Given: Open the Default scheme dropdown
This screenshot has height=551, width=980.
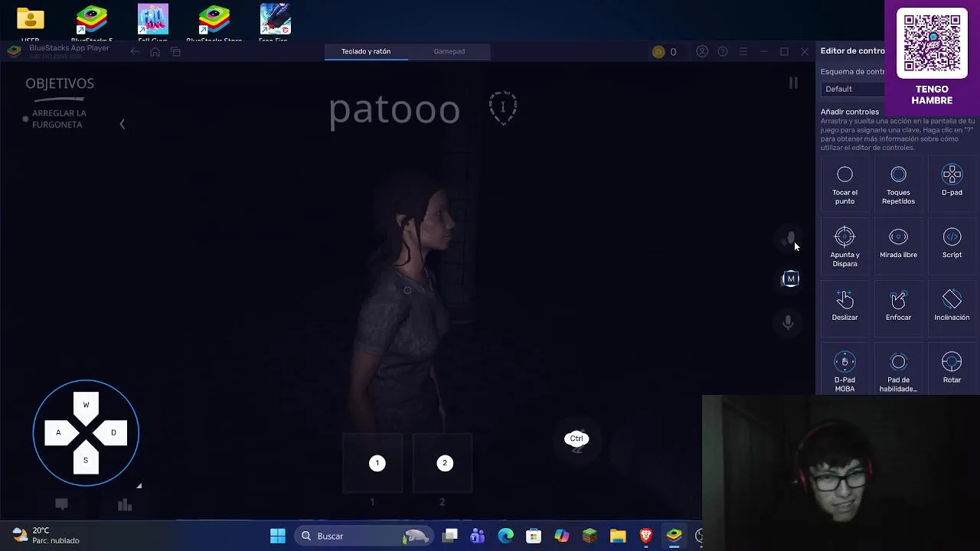Looking at the screenshot, I should click(852, 89).
